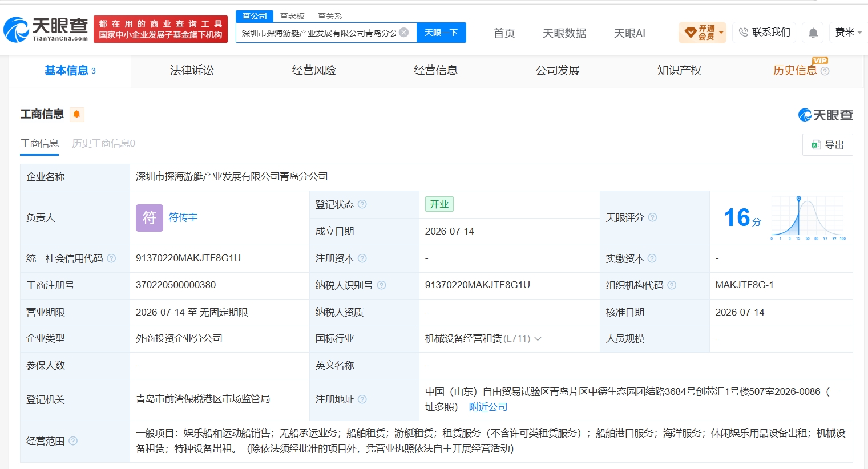Click the 16分 score value
Viewport: 868px width, 469px height.
point(742,217)
